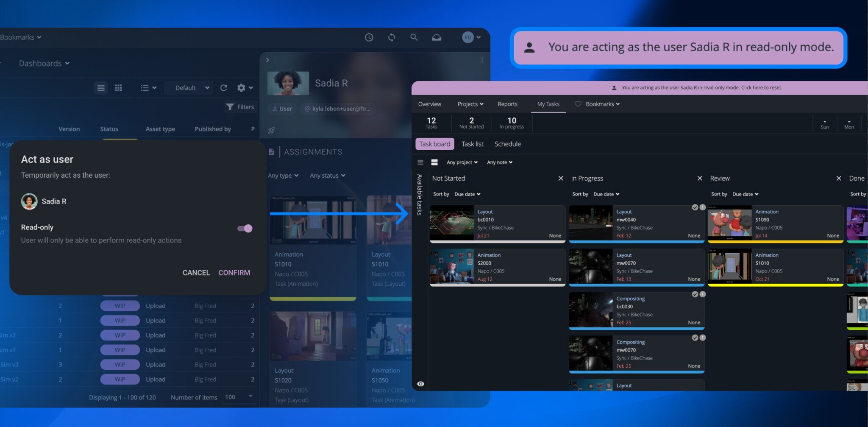The width and height of the screenshot is (868, 427).
Task: Open the Any note filter dropdown
Action: (500, 162)
